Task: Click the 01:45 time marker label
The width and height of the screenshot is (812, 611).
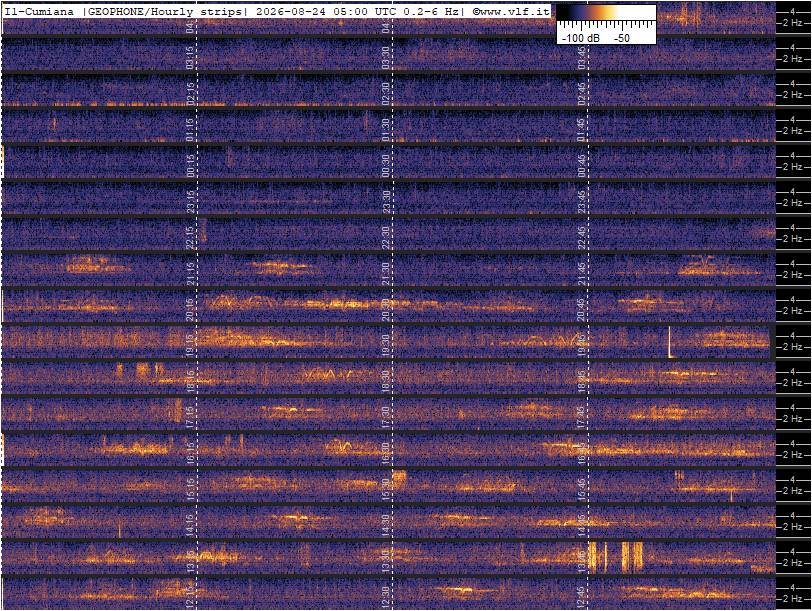Action: click(582, 129)
